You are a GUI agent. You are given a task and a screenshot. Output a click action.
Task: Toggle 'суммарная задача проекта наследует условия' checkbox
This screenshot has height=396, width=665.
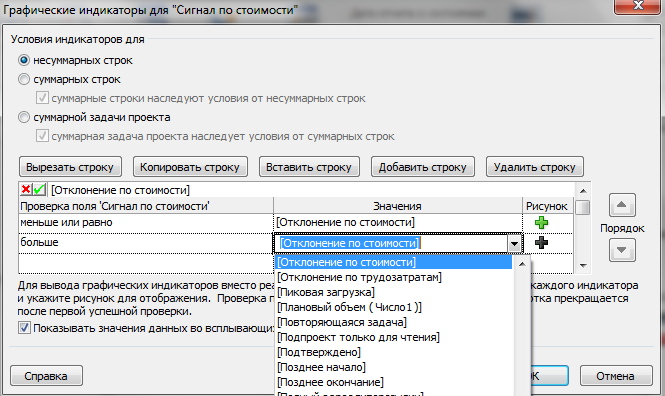point(42,136)
